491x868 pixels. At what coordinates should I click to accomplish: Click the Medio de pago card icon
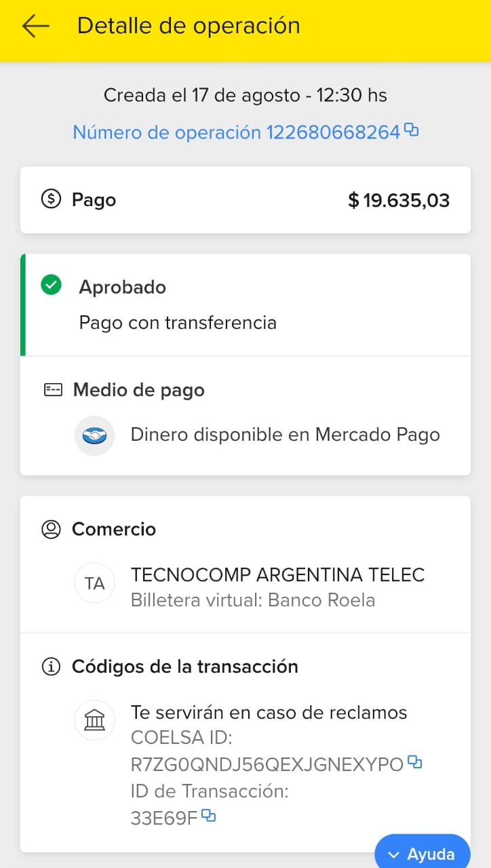(x=53, y=390)
